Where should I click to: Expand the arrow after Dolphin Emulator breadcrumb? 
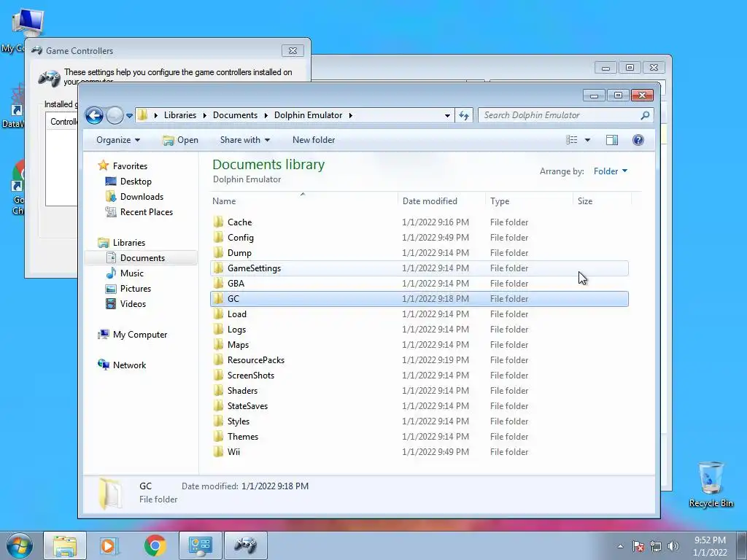351,115
